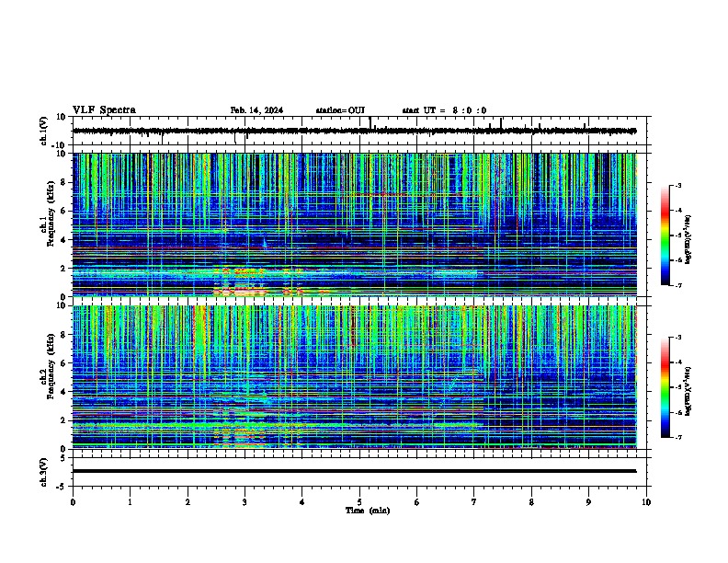
Task: Click the ch.3 flat voltage trace
Action: coord(354,471)
